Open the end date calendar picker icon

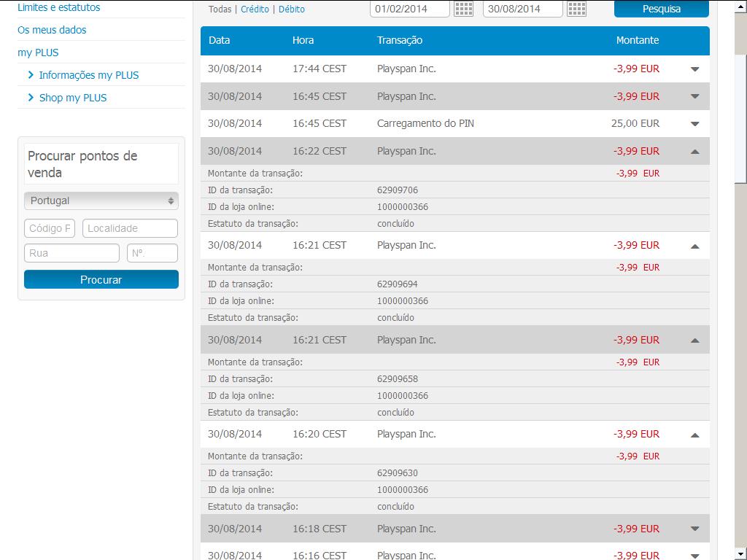(x=576, y=9)
